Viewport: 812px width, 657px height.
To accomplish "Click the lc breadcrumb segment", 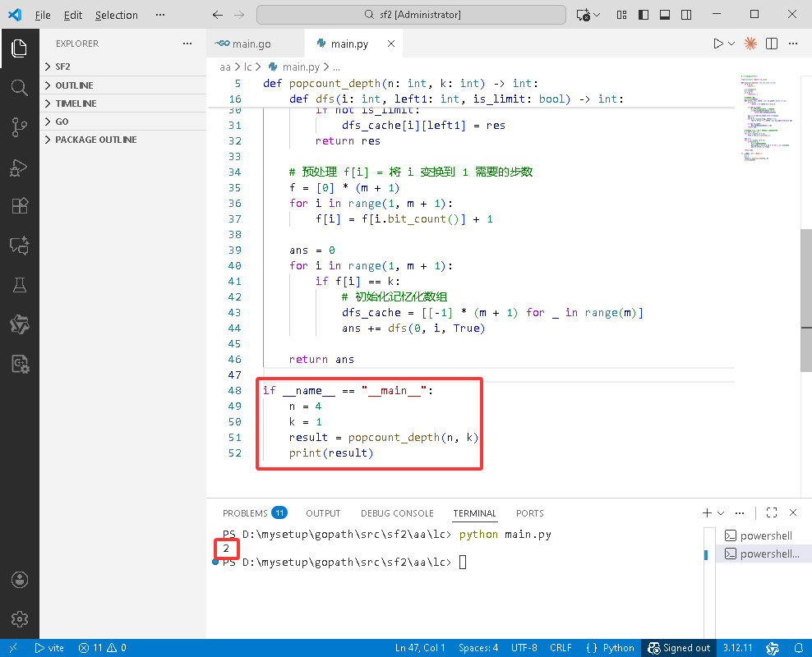I will tap(247, 67).
